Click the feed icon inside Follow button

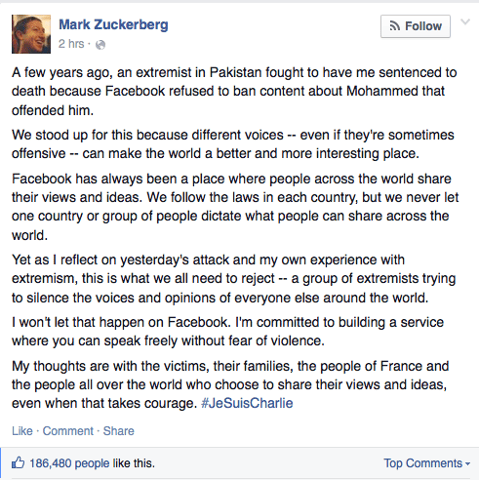pyautogui.click(x=395, y=26)
